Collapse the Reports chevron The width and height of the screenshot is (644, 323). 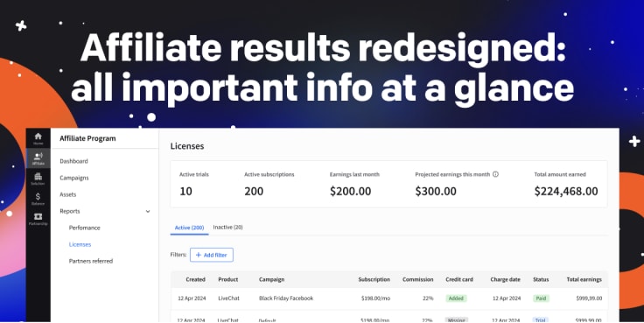pyautogui.click(x=148, y=211)
